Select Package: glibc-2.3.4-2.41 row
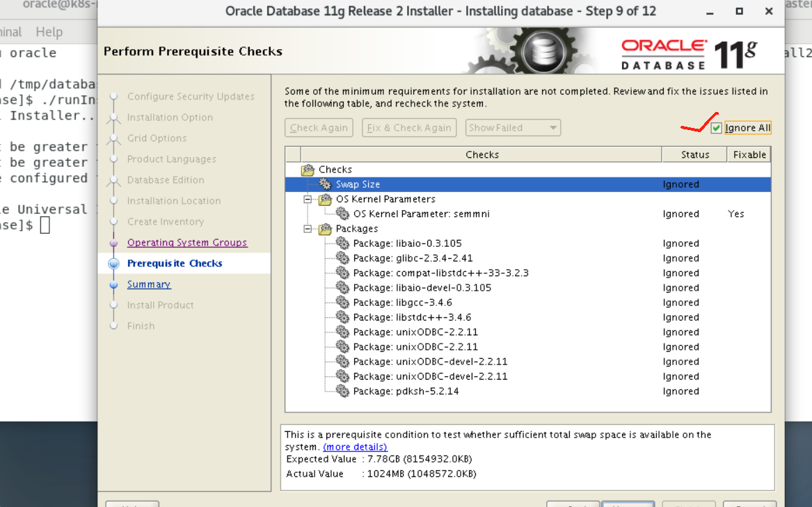 click(x=527, y=258)
